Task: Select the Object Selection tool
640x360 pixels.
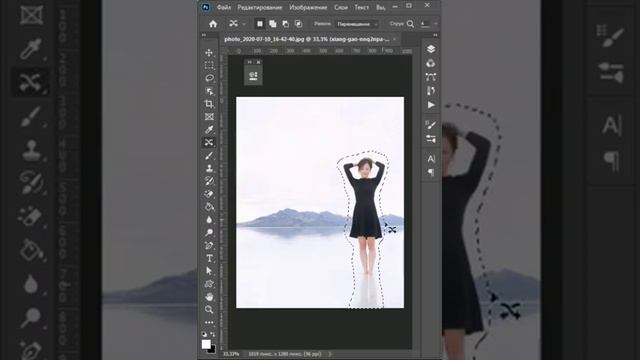Action: pyautogui.click(x=209, y=91)
